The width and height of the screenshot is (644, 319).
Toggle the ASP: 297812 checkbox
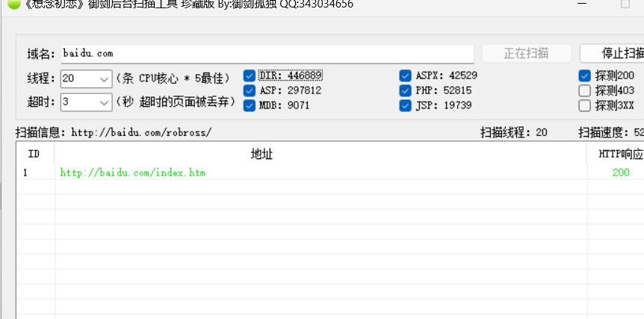(x=250, y=90)
